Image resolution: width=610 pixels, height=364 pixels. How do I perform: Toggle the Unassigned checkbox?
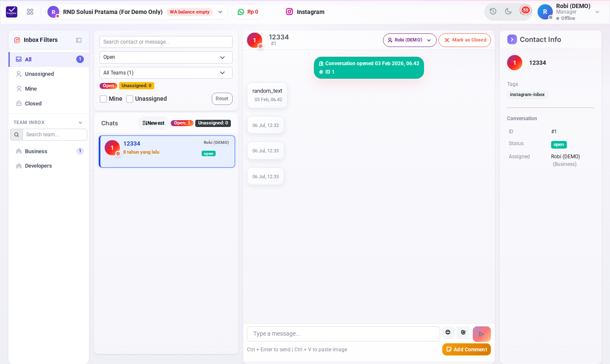[130, 99]
